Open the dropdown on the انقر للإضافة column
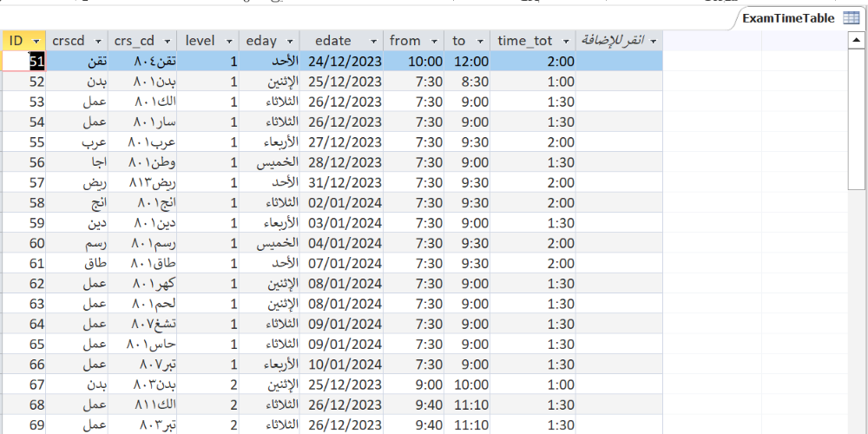 654,41
